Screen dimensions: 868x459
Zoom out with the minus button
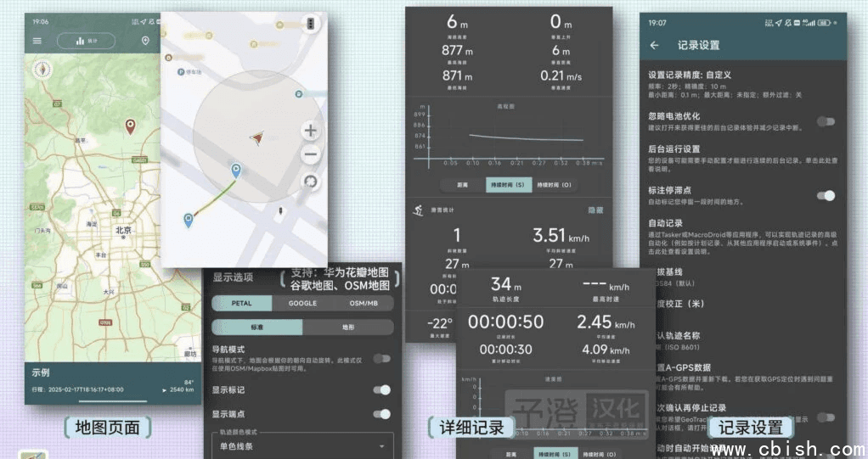point(311,154)
